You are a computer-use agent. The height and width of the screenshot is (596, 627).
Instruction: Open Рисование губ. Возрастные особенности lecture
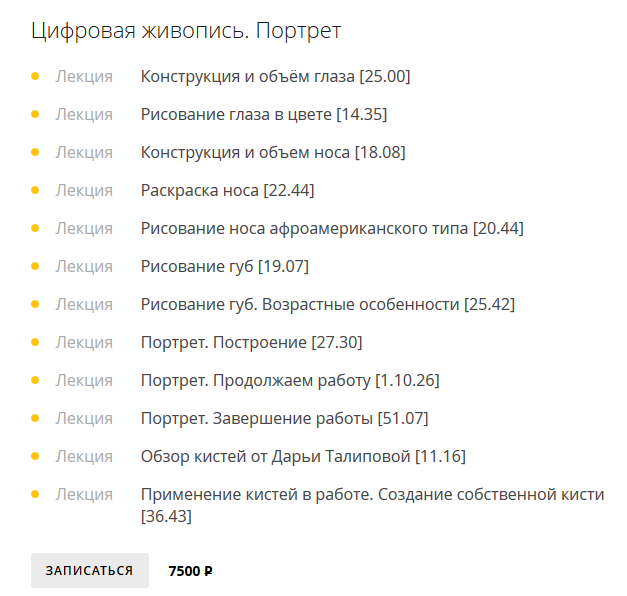[x=327, y=305]
